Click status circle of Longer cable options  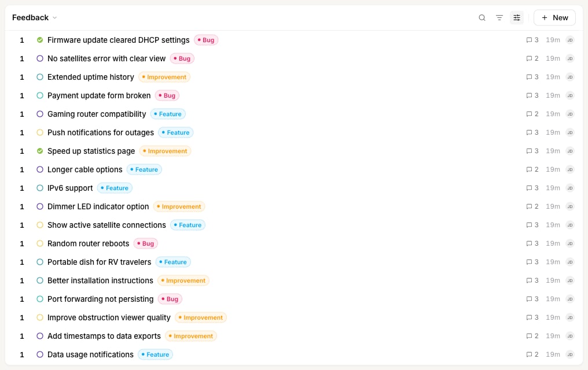click(x=40, y=169)
